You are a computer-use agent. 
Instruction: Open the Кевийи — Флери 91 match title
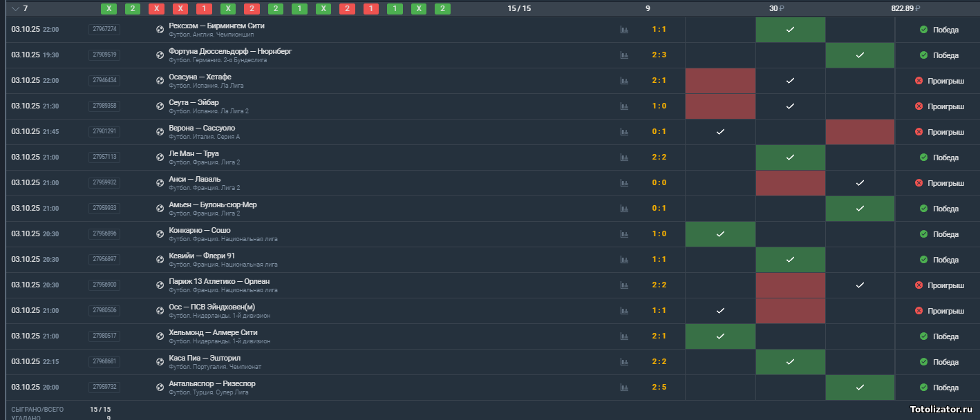tap(202, 256)
